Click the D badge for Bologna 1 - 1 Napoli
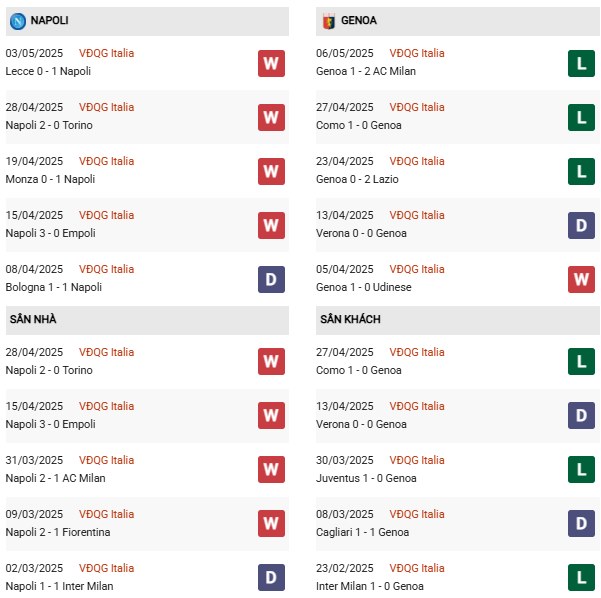 click(271, 279)
